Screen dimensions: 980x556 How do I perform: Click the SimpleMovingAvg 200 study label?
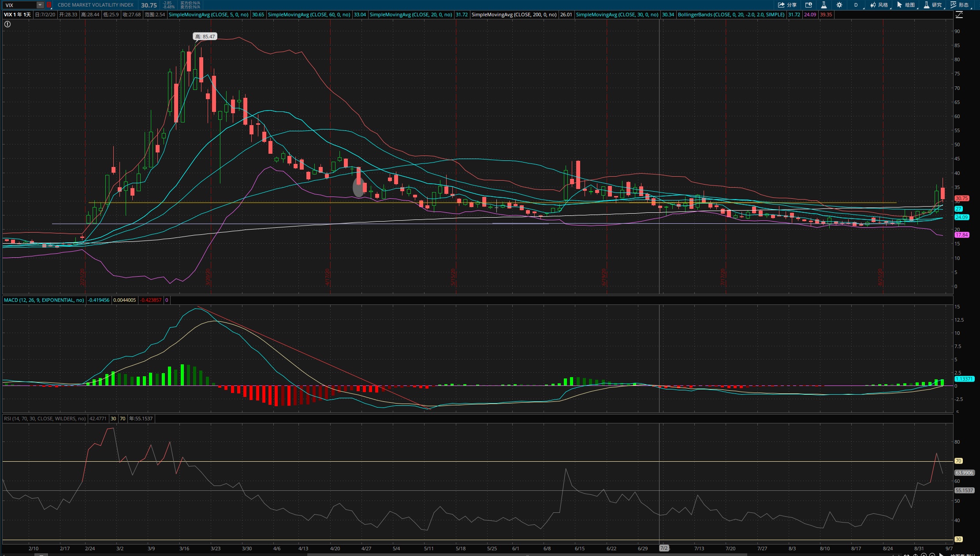pos(514,15)
